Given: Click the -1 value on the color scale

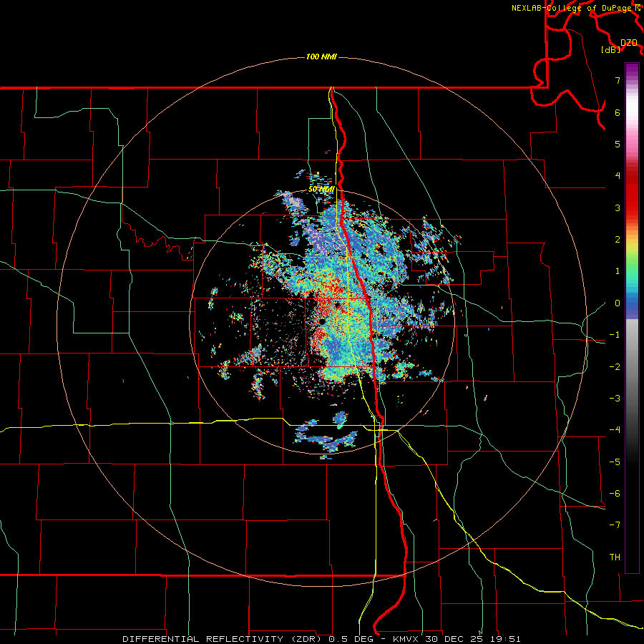Looking at the screenshot, I should click(615, 335).
